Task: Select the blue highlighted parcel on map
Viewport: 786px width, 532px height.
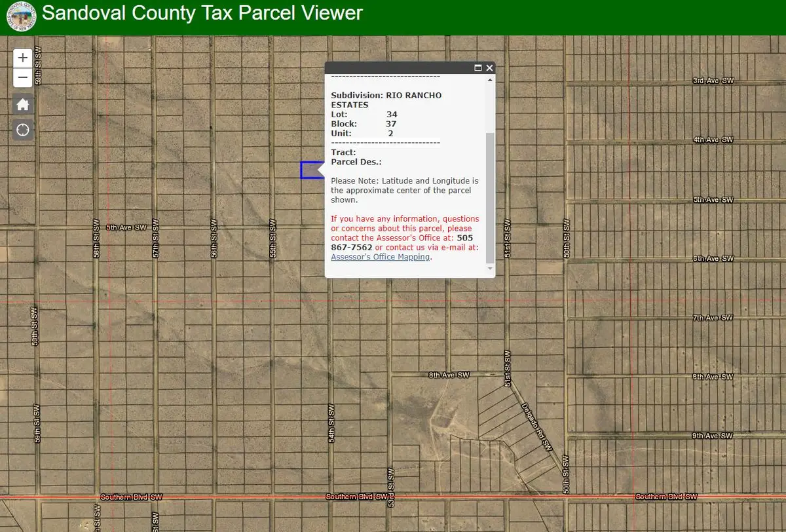Action: point(310,170)
